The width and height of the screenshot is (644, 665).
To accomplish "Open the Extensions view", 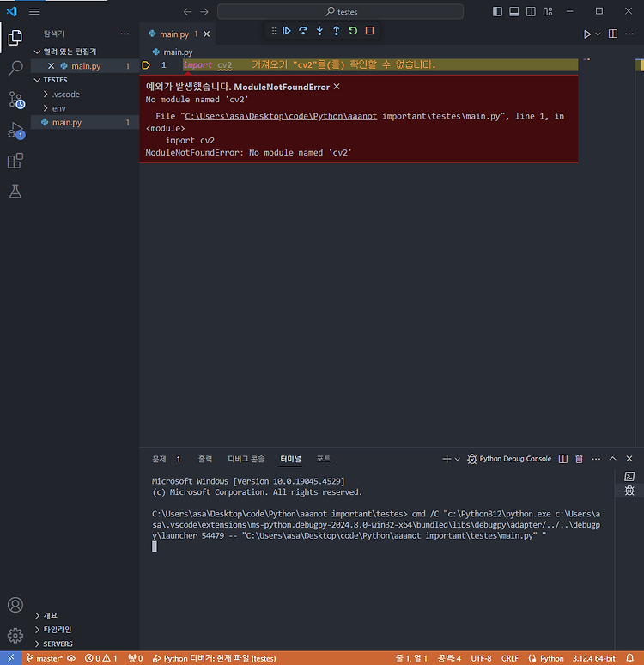I will pos(15,161).
